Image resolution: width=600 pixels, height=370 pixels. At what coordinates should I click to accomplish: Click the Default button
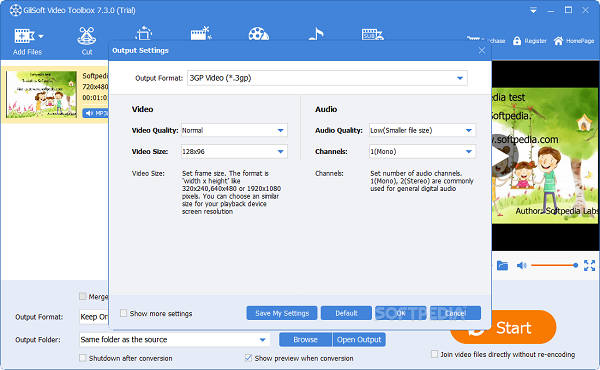pos(346,313)
